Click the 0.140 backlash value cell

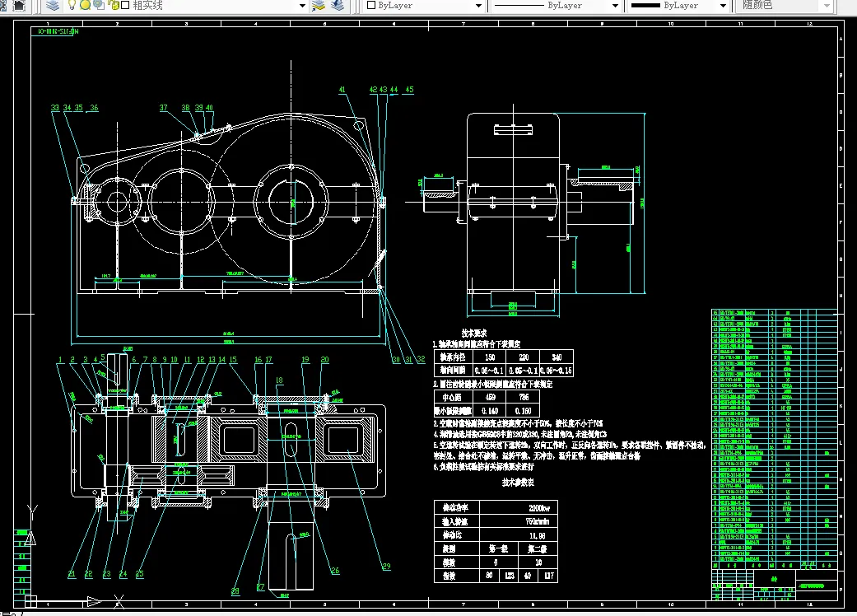490,410
